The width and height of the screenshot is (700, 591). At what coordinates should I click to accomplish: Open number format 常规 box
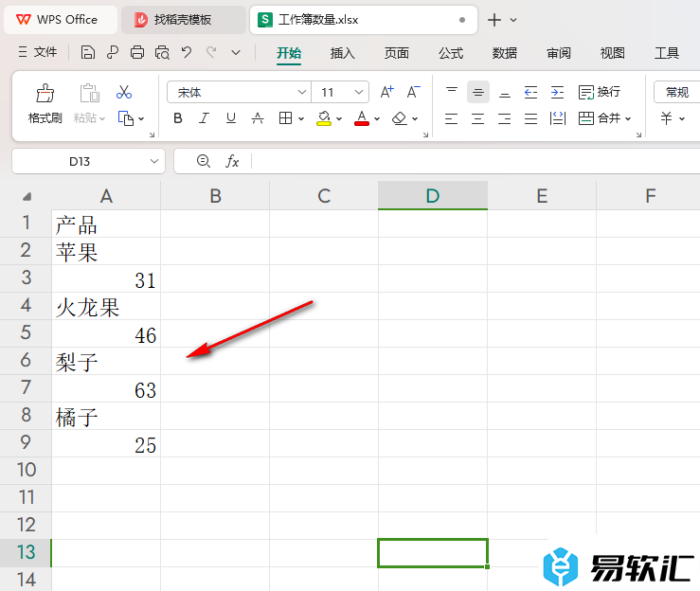pos(676,93)
